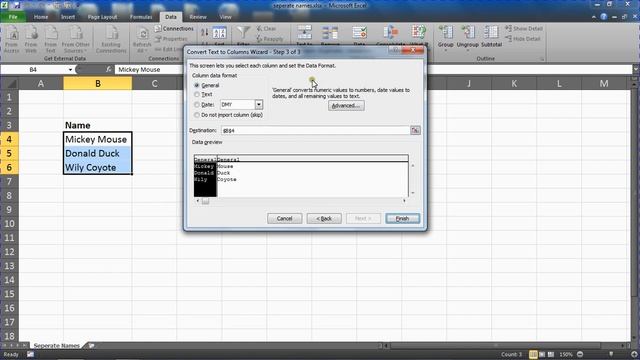Viewport: 640px width, 360px height.
Task: Click the From Text import icon
Action: click(51, 39)
